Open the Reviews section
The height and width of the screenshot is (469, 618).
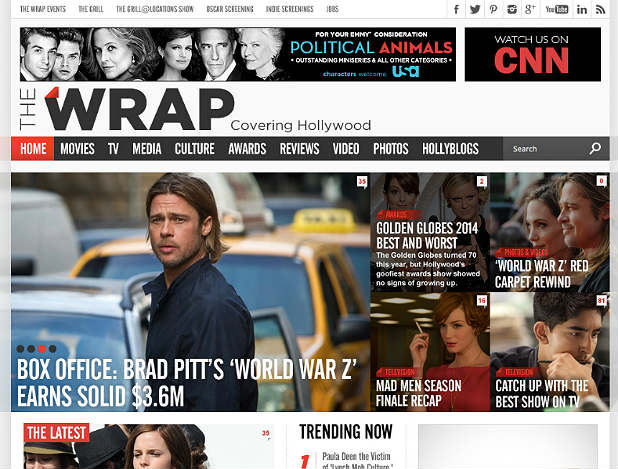[300, 149]
